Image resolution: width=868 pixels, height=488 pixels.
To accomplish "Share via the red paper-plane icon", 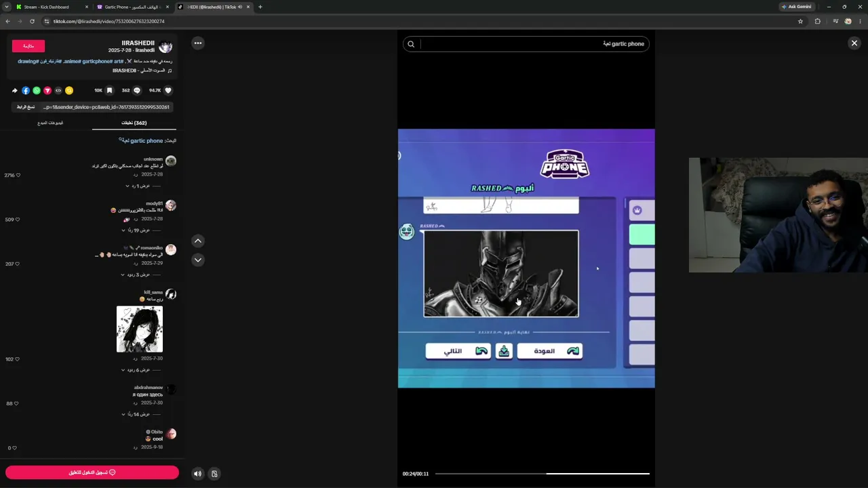I will [x=47, y=90].
